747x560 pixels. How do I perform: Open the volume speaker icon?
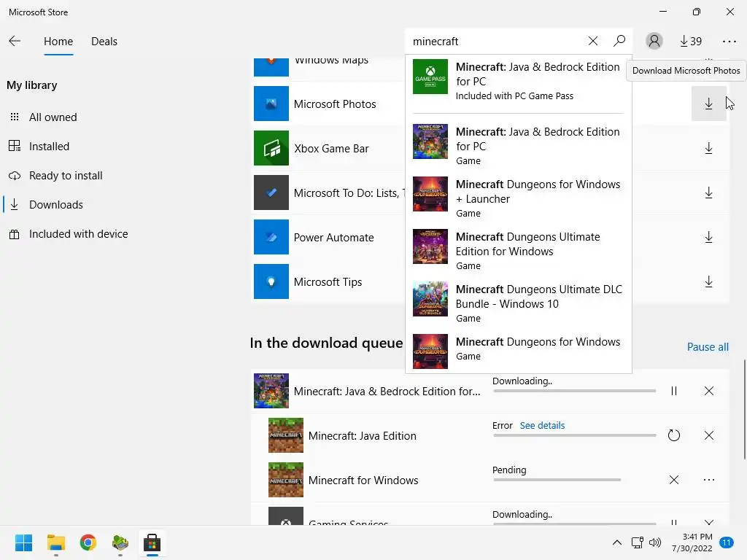pos(655,542)
